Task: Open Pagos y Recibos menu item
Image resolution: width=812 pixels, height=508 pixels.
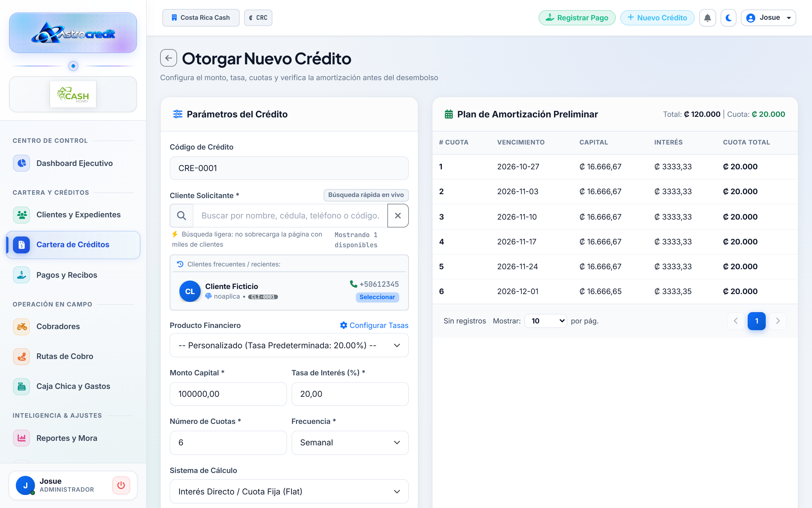Action: point(73,275)
